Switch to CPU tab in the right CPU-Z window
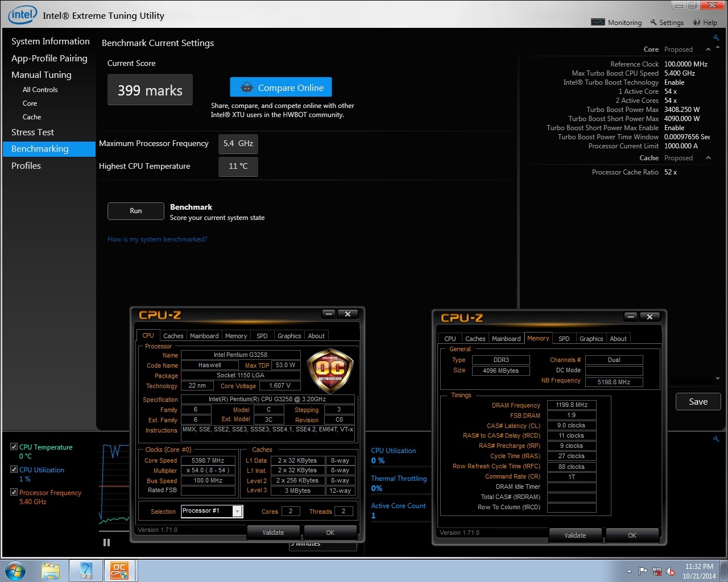The height and width of the screenshot is (582, 728). coord(450,339)
